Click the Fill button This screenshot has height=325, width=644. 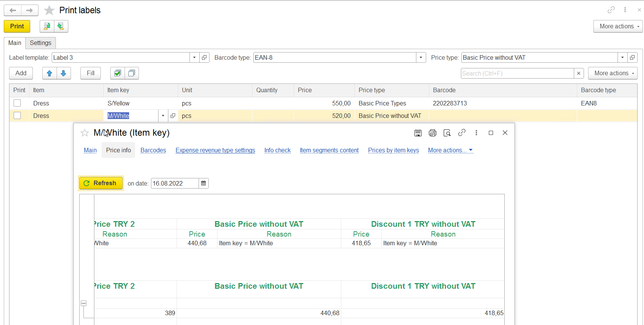(x=91, y=73)
